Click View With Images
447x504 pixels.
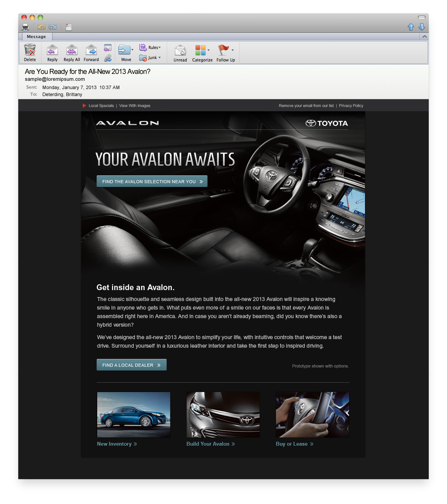coord(134,105)
